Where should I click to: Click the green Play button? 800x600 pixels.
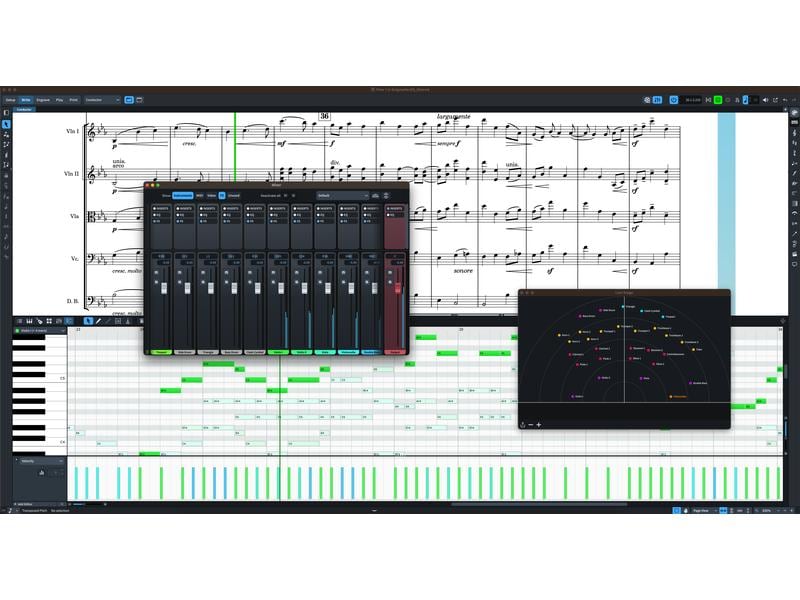pos(718,100)
